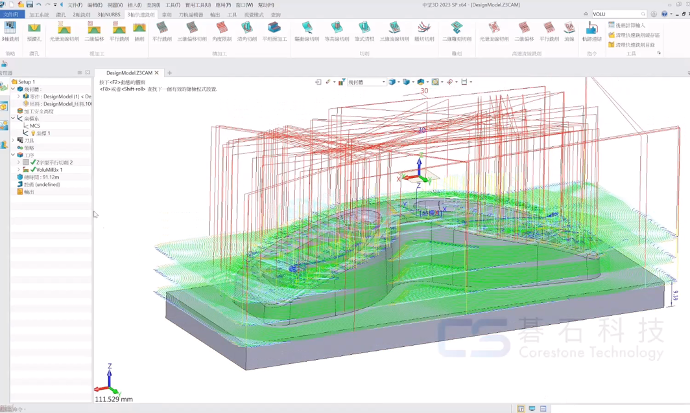Toggle checkmark on Z-level parallel roughing 2
The image size is (690, 413).
tap(33, 162)
